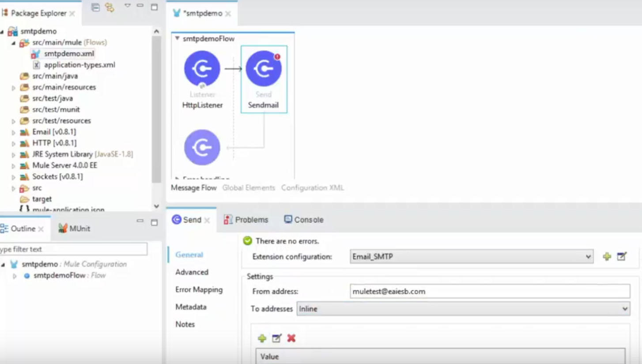Add a new extension configuration
This screenshot has height=364, width=642.
607,257
